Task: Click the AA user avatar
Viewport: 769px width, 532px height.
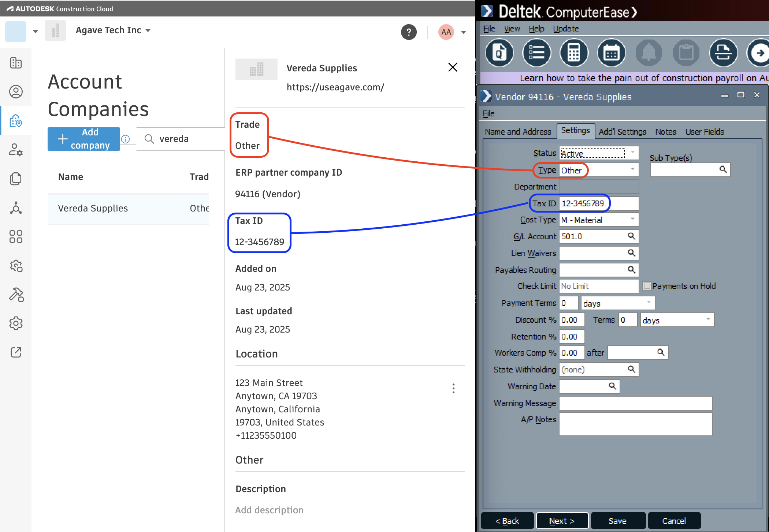Action: [446, 32]
